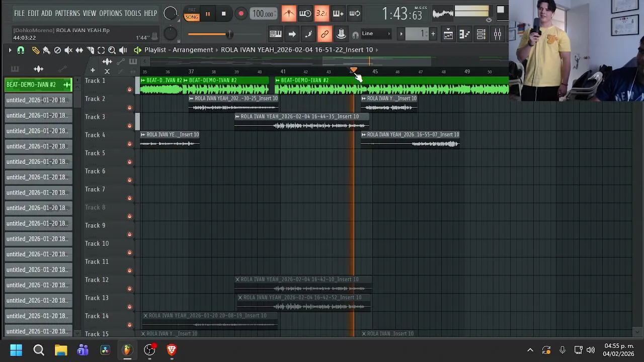Open clip menu of 16-55-07_Insert 10 clip
Image resolution: width=644 pixels, height=362 pixels.
(x=364, y=135)
